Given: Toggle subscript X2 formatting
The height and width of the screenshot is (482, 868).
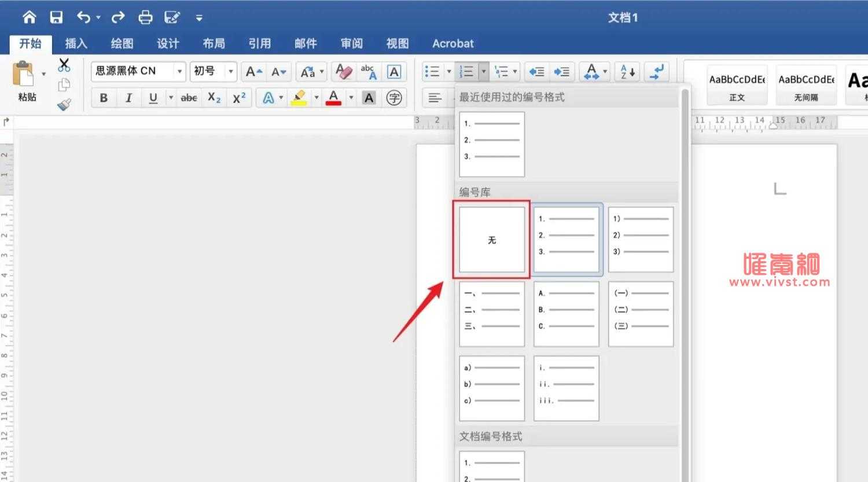Looking at the screenshot, I should (214, 98).
